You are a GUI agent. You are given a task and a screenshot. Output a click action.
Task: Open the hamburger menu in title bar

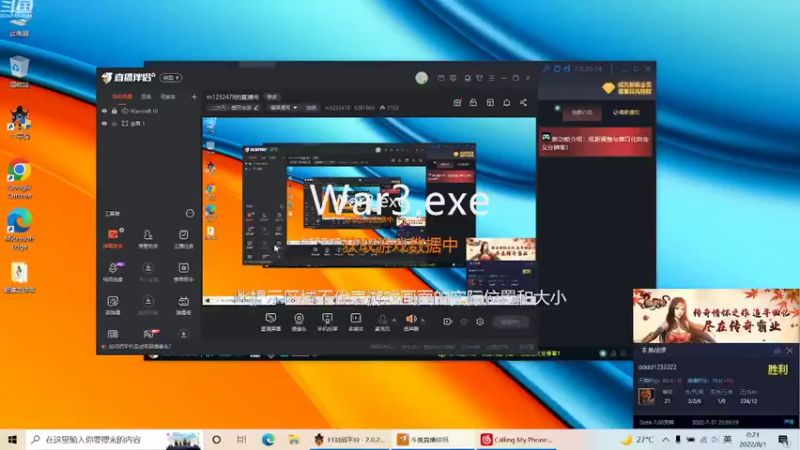tap(491, 78)
